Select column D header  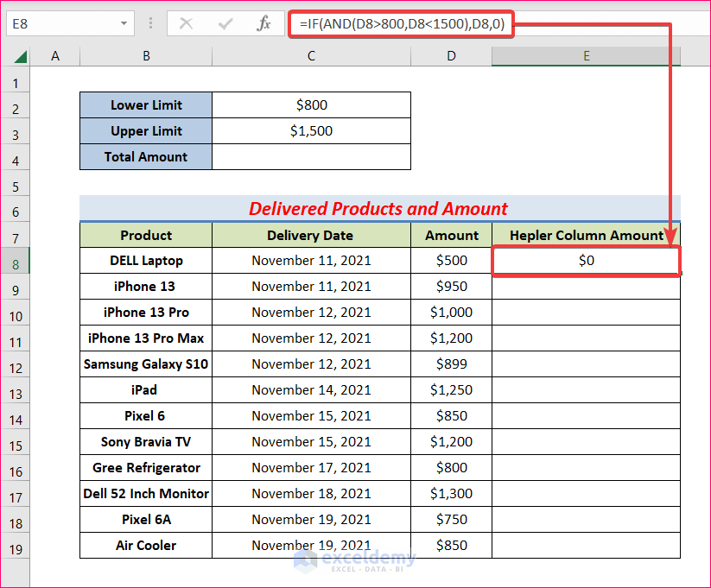pyautogui.click(x=451, y=56)
